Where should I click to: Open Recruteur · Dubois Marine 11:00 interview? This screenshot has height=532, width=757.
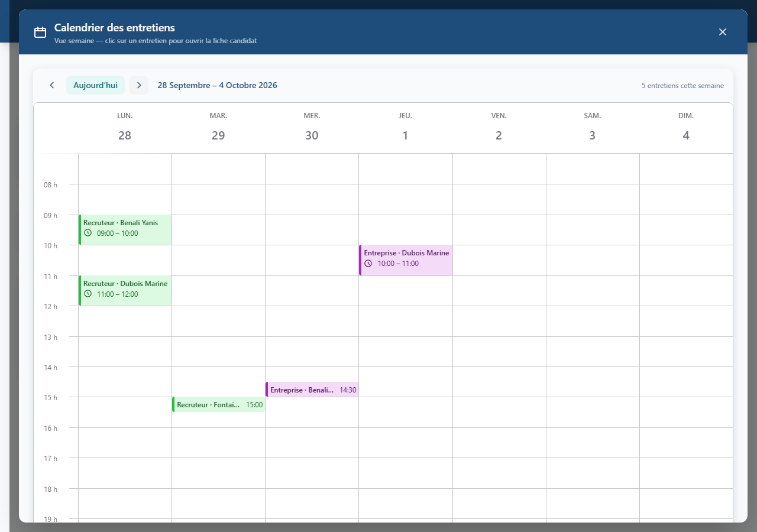125,290
